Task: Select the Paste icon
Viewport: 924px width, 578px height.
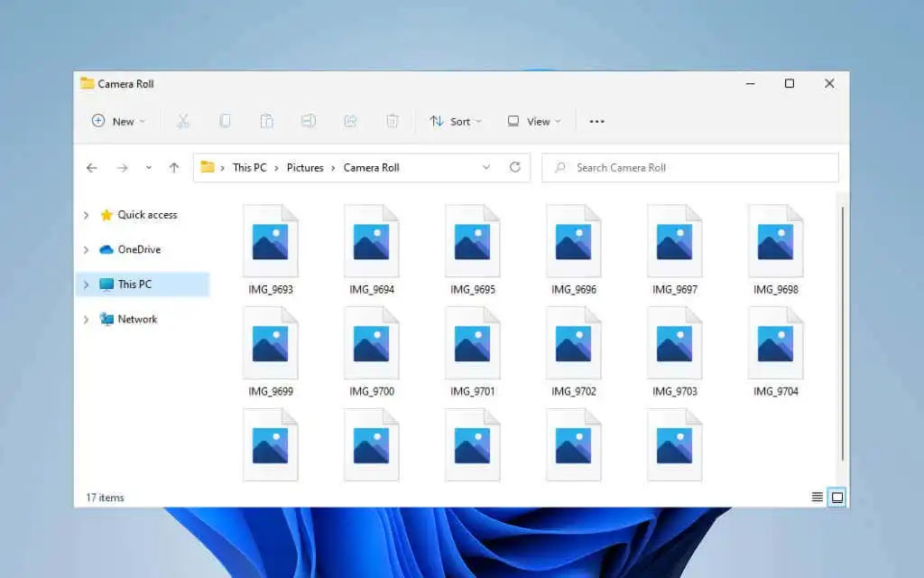Action: coord(267,120)
